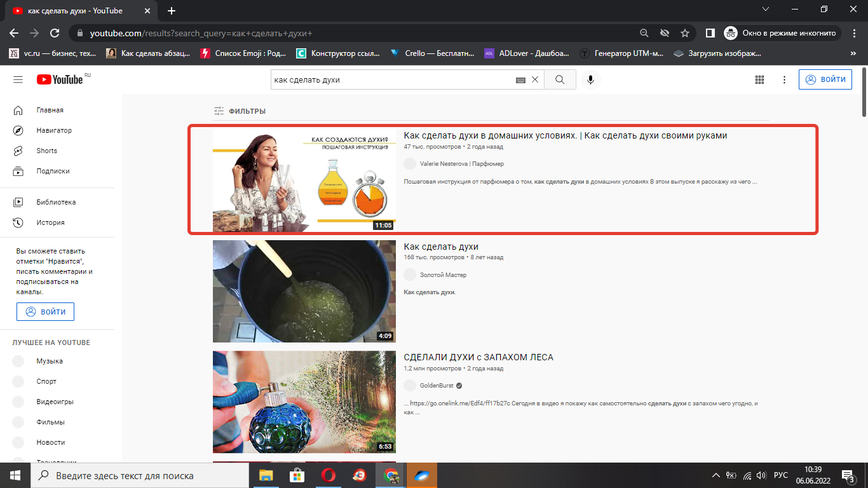Open the ФИЛЬТРЫ filters panel
Viewport: 868px width, 488px height.
(240, 111)
